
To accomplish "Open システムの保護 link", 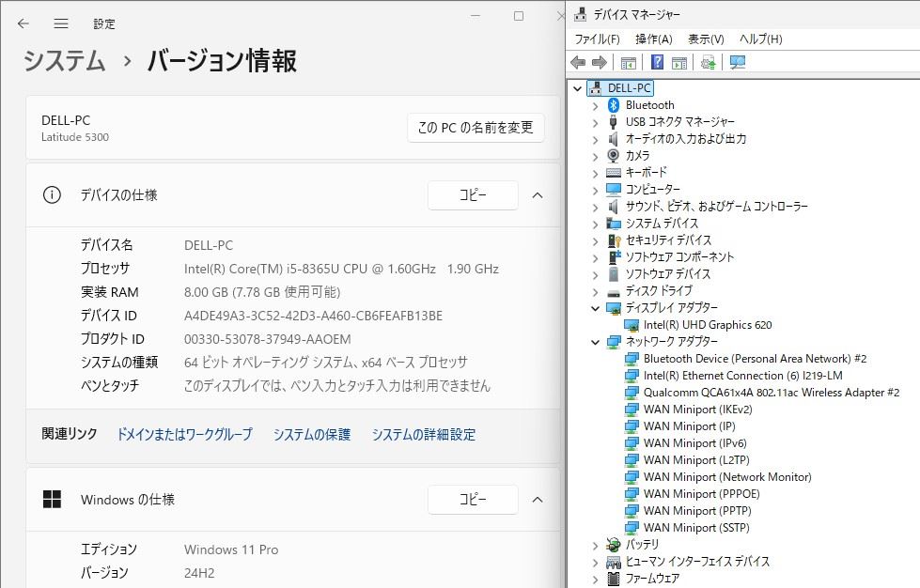I will (x=312, y=434).
